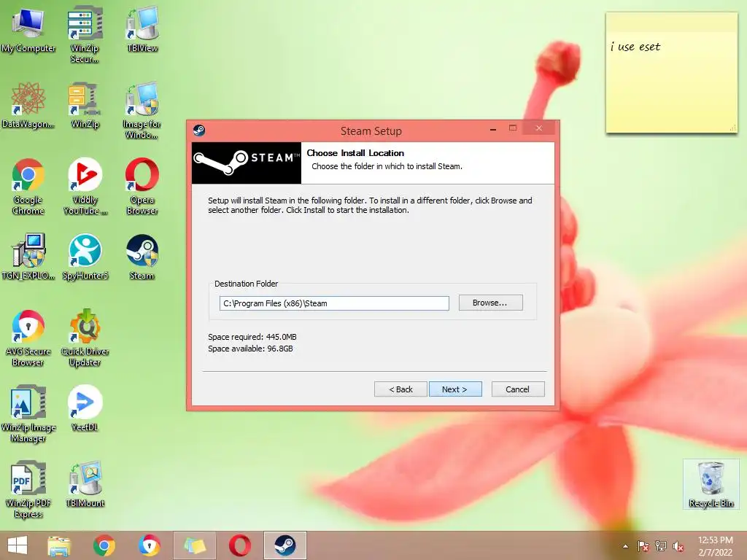This screenshot has width=747, height=560.
Task: Select the AVG Secure Browser shortcut
Action: (28, 338)
